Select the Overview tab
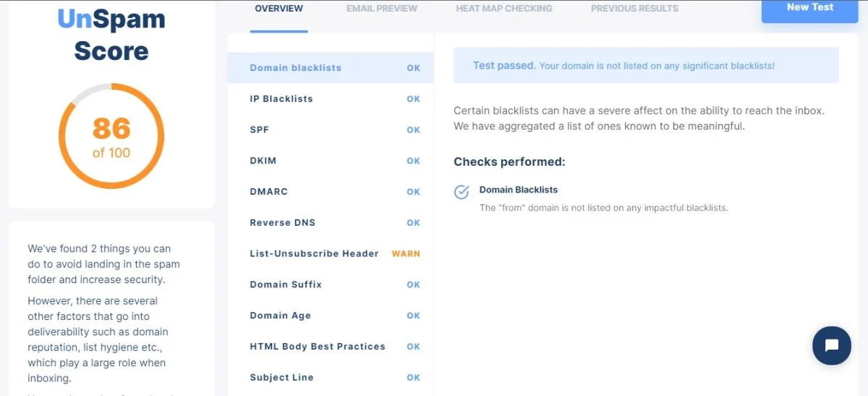Image resolution: width=868 pixels, height=396 pixels. point(279,9)
